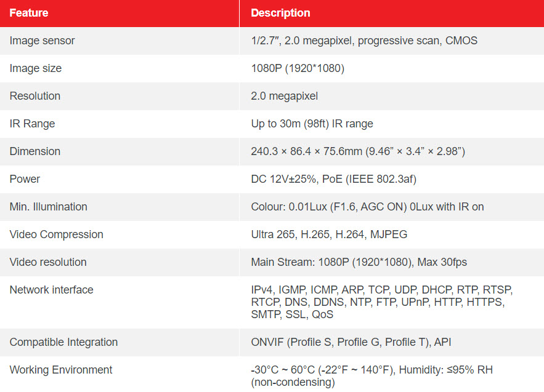Click the Description column header
The width and height of the screenshot is (544, 392).
[280, 13]
